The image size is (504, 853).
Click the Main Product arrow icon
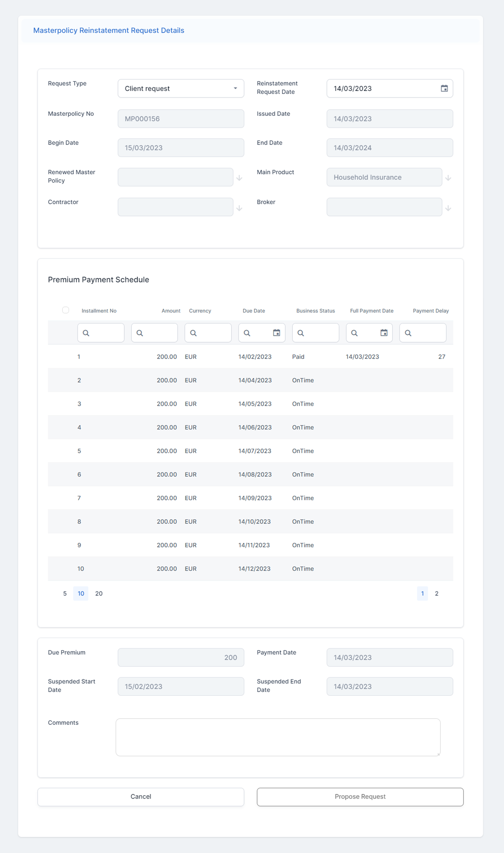(448, 178)
